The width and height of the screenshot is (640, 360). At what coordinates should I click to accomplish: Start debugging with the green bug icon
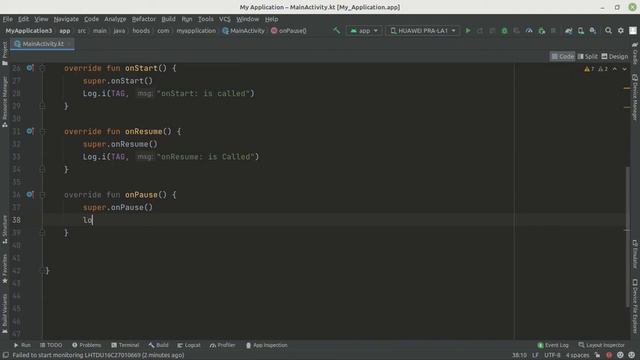click(504, 31)
